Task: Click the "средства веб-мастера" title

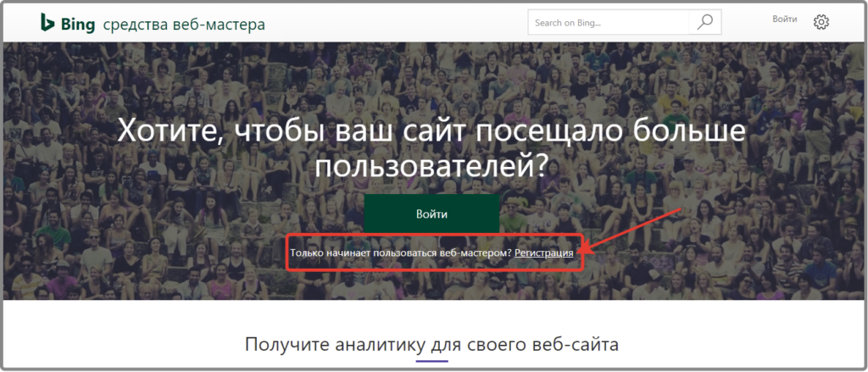Action: pos(183,24)
